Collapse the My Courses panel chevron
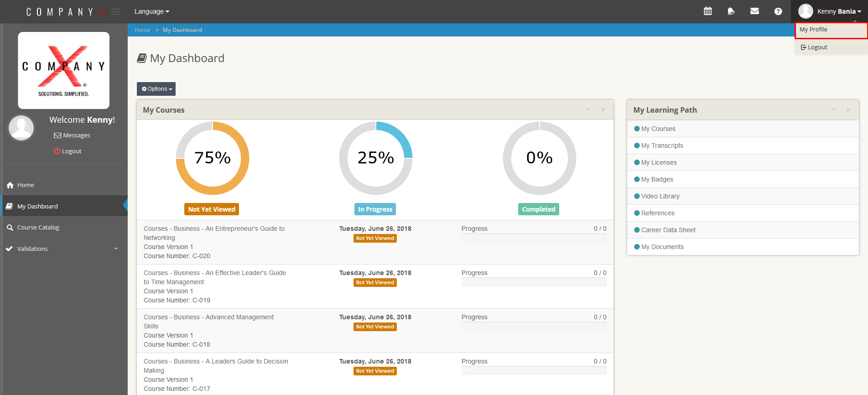Image resolution: width=868 pixels, height=395 pixels. click(x=588, y=109)
